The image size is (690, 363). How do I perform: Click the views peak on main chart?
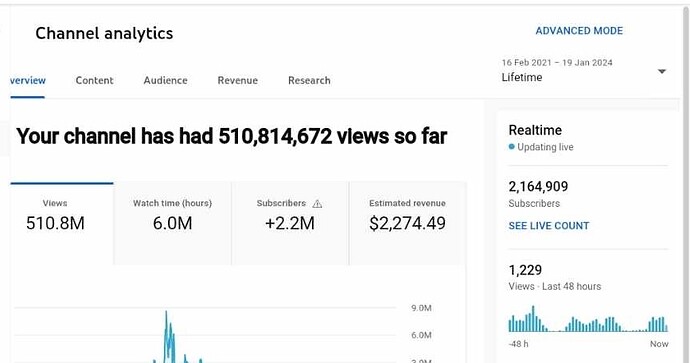point(166,313)
